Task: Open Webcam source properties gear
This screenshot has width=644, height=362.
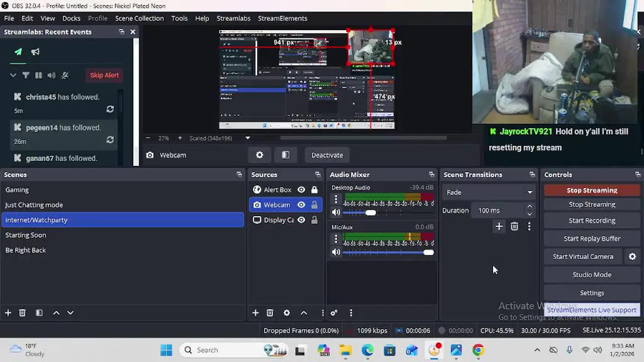Action: tap(260, 155)
